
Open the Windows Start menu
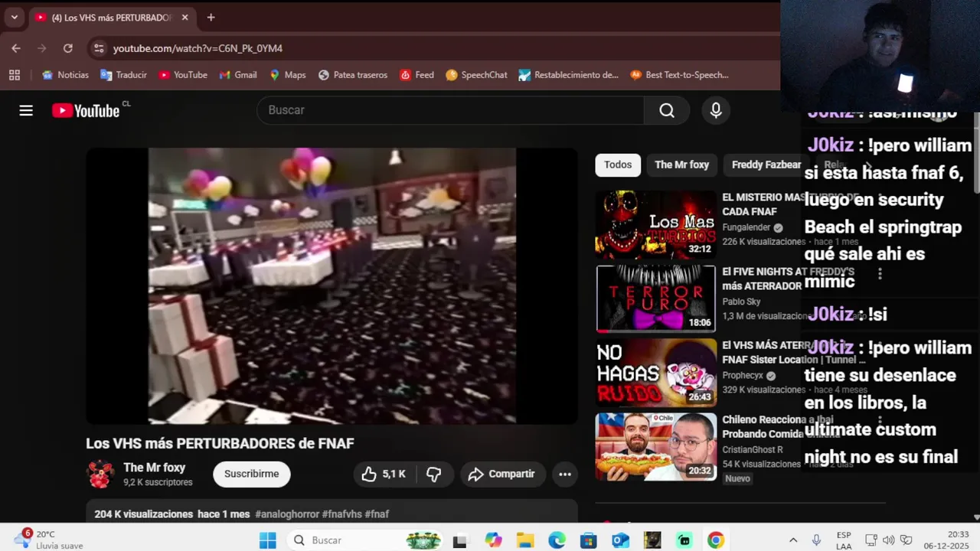point(267,540)
